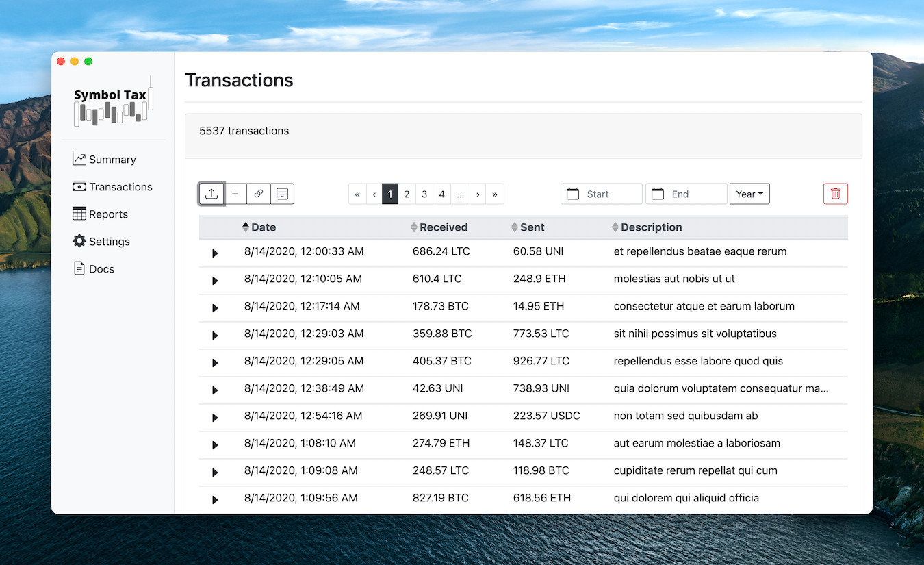Go to page 3
The width and height of the screenshot is (924, 565).
pos(424,194)
